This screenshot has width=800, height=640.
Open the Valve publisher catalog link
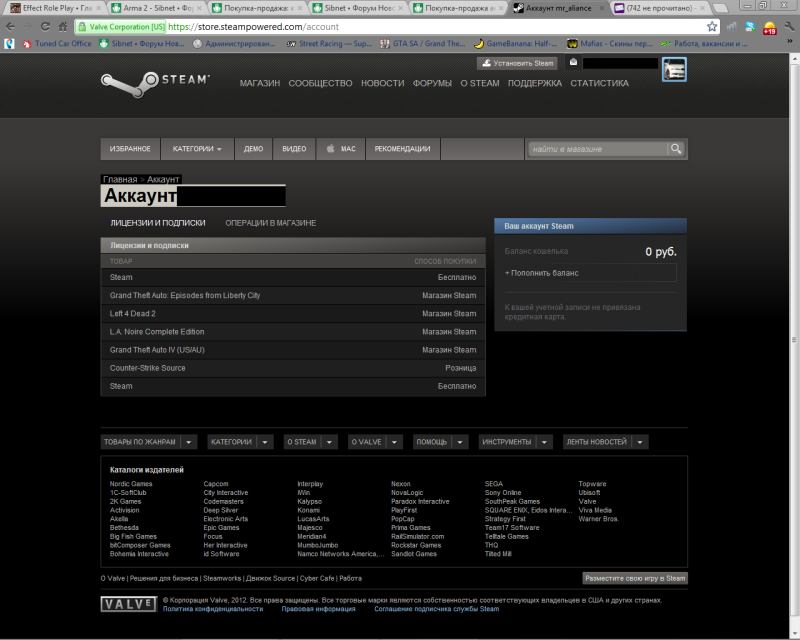tap(587, 501)
